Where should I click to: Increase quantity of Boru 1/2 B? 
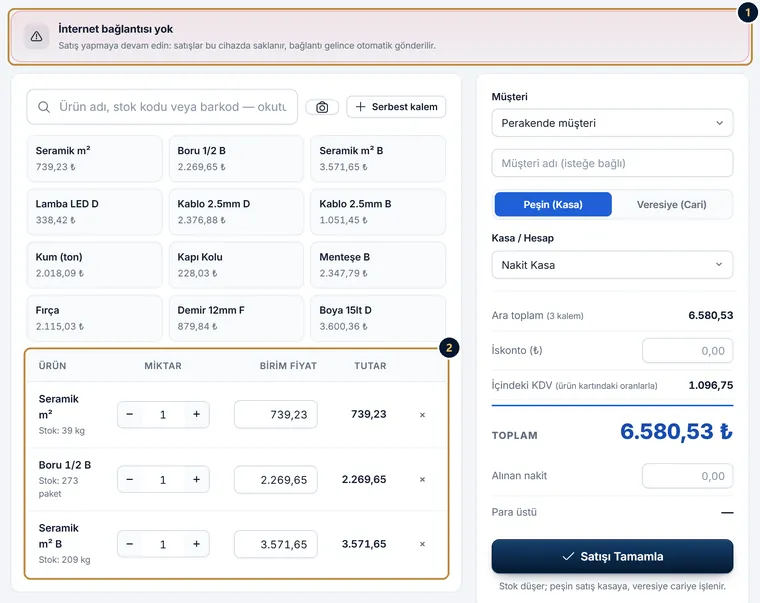[196, 479]
